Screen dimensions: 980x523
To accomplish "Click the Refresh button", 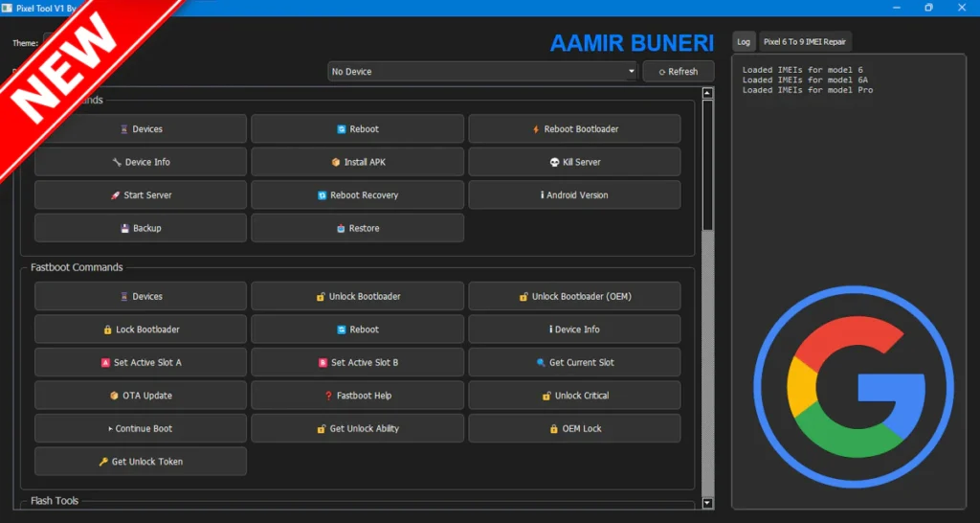I will tap(679, 71).
